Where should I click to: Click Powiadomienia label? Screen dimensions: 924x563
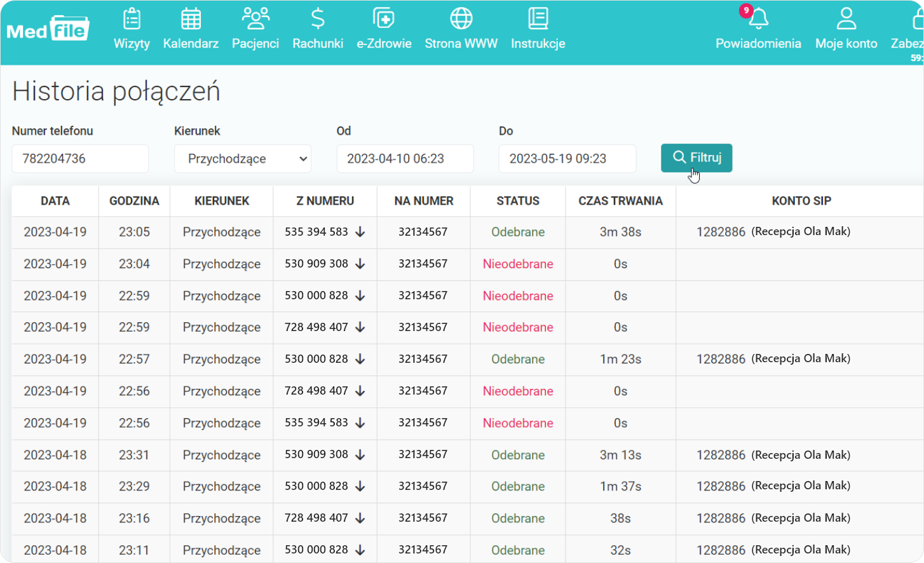pyautogui.click(x=758, y=44)
